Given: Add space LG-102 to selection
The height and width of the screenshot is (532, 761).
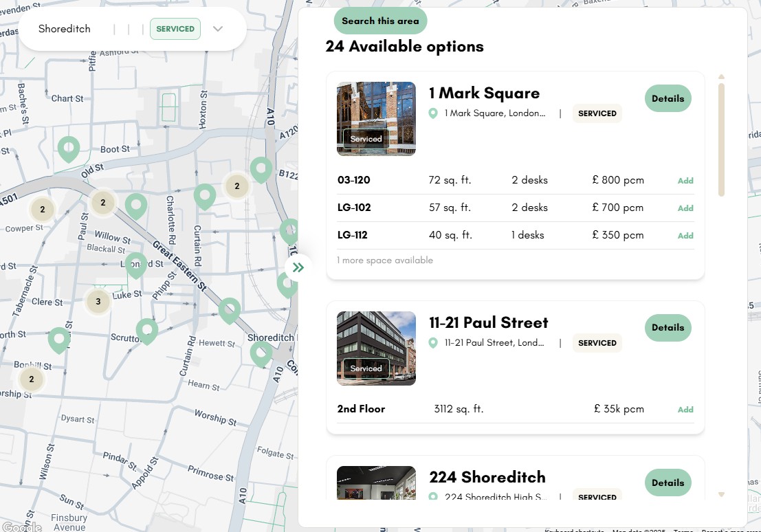Looking at the screenshot, I should coord(685,208).
